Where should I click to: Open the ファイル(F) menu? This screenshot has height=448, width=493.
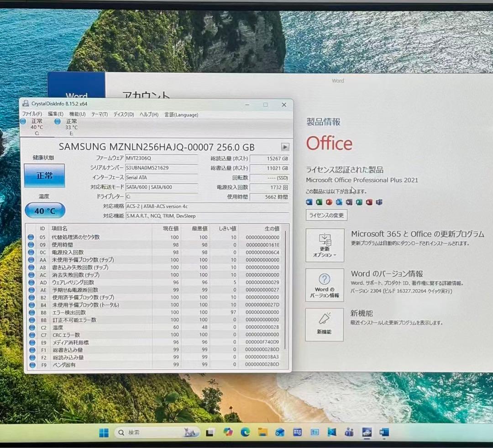pos(32,114)
